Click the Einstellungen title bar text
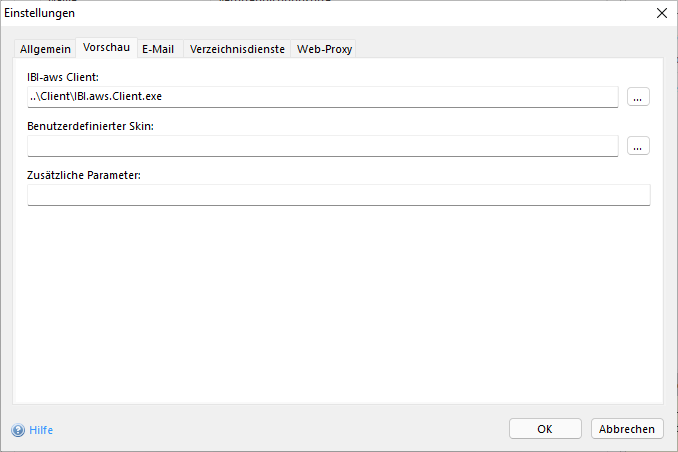This screenshot has width=678, height=452. coord(39,13)
